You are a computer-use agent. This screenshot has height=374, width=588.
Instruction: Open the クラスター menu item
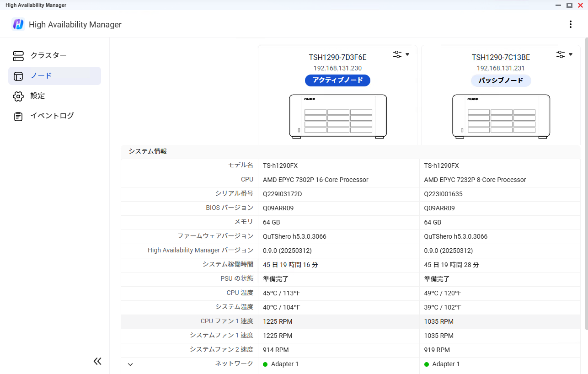point(54,56)
